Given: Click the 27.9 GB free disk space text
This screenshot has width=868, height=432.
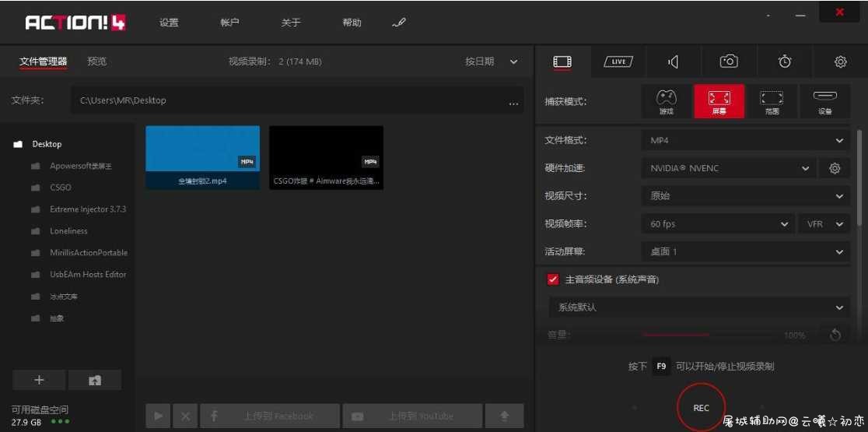Looking at the screenshot, I should 26,421.
